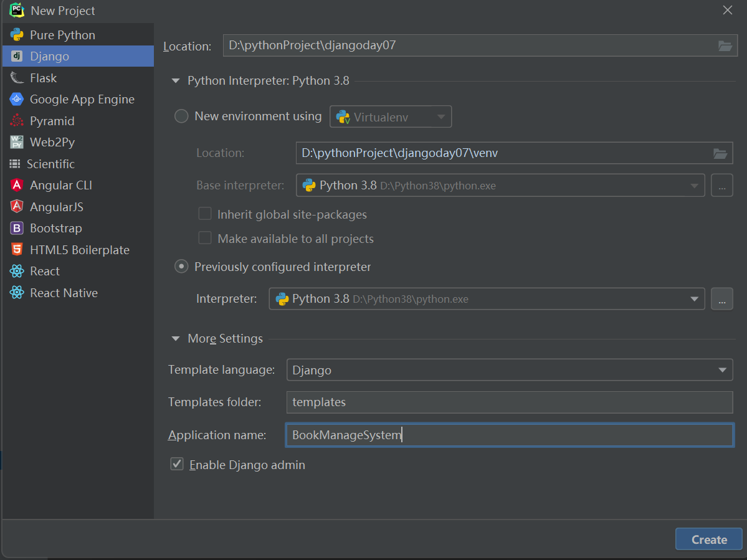The image size is (747, 560).
Task: Collapse the Python Interpreter section
Action: click(176, 80)
